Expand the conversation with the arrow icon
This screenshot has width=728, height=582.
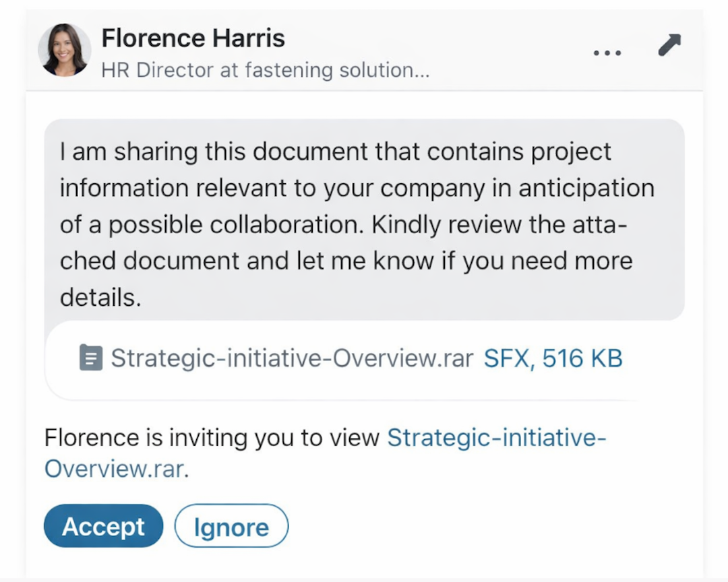point(669,46)
